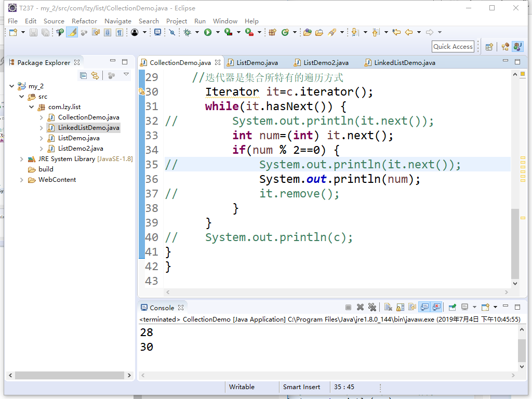Open Back history dropdown arrow
This screenshot has height=399, width=532.
pos(419,32)
